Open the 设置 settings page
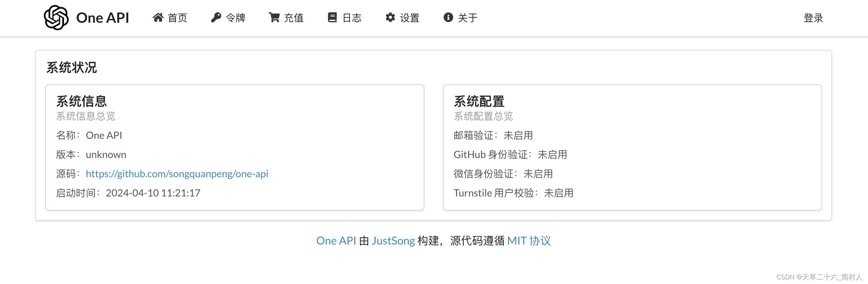The height and width of the screenshot is (284, 868). pos(403,18)
